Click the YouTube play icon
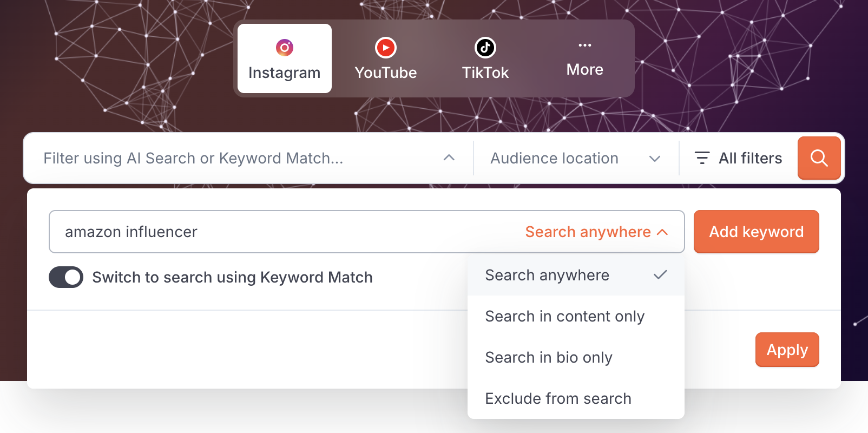This screenshot has height=433, width=868. [x=386, y=48]
